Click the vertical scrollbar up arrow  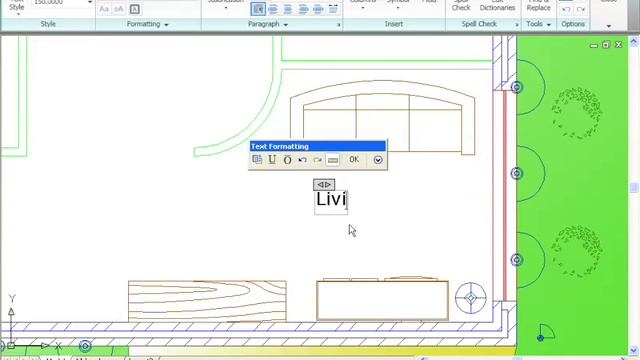tap(634, 41)
